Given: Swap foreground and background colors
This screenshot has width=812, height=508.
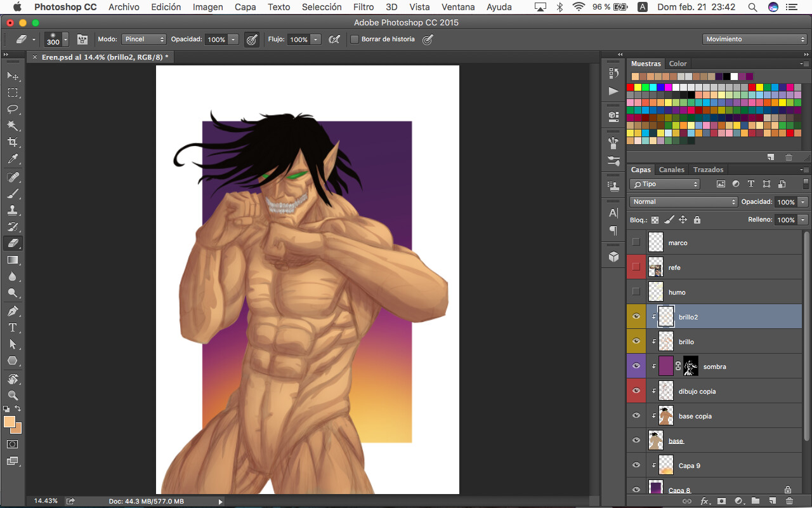Looking at the screenshot, I should point(18,409).
